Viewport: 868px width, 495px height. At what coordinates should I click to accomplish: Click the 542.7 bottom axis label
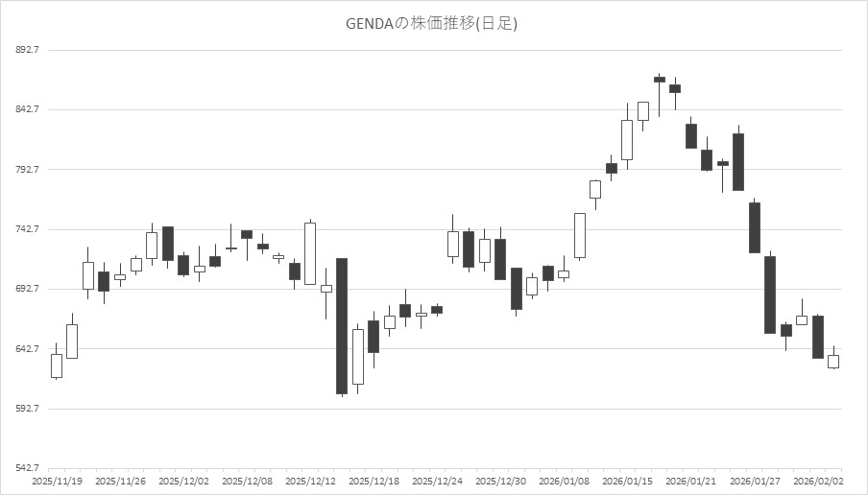pyautogui.click(x=25, y=468)
